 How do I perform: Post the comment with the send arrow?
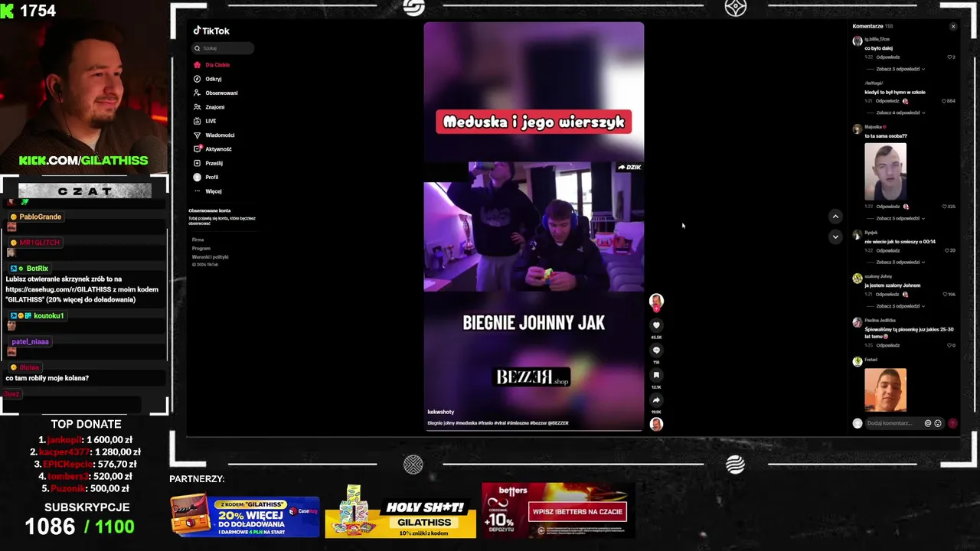(952, 423)
